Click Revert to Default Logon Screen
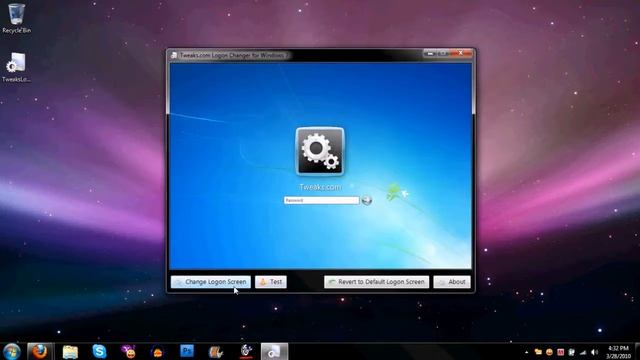This screenshot has height=360, width=640. [x=376, y=282]
